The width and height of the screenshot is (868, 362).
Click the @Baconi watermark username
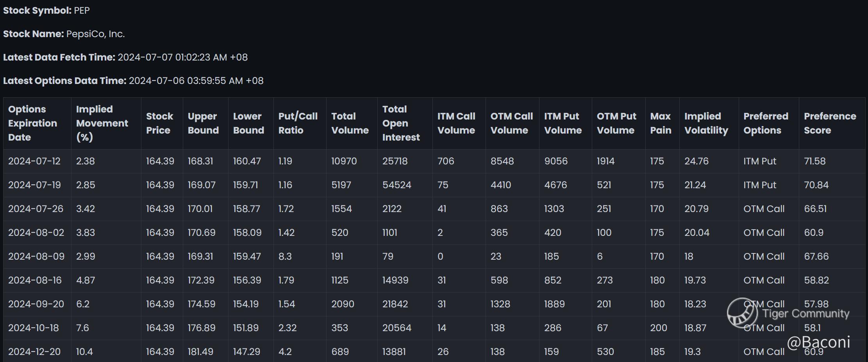(x=818, y=342)
